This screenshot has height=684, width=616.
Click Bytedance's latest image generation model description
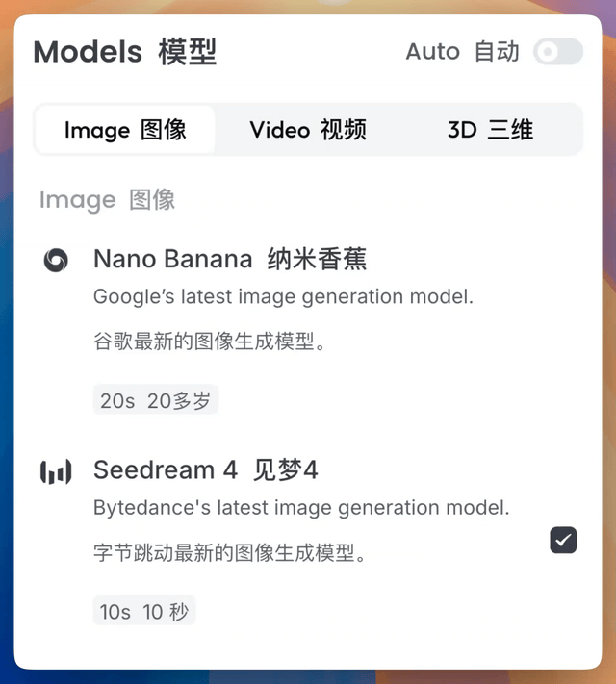301,508
